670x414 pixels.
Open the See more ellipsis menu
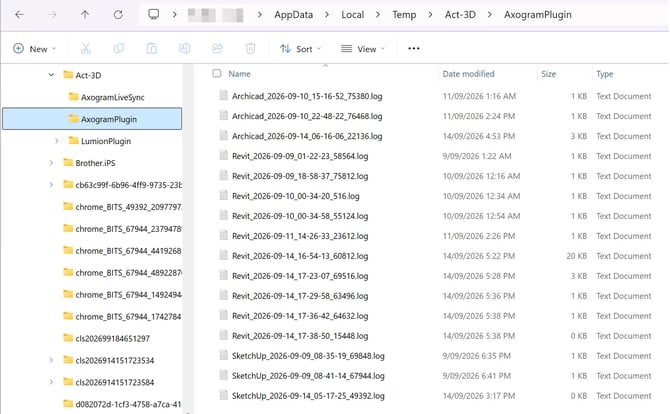pyautogui.click(x=414, y=48)
